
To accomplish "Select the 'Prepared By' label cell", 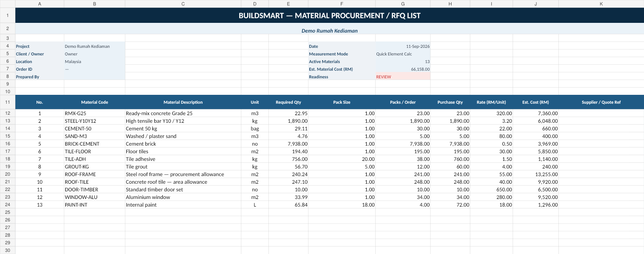I will point(39,77).
